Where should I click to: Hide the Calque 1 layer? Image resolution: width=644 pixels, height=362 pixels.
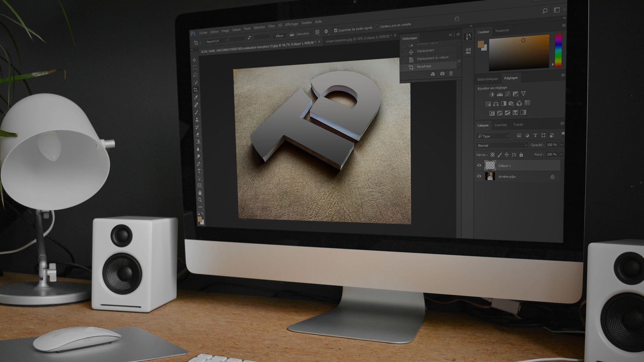(x=479, y=165)
